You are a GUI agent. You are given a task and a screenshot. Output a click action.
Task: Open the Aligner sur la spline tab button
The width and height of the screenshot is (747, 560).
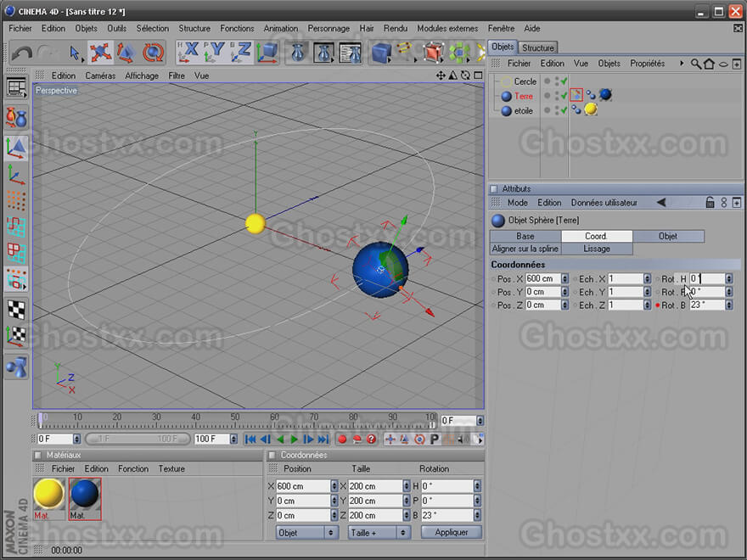[x=525, y=249]
